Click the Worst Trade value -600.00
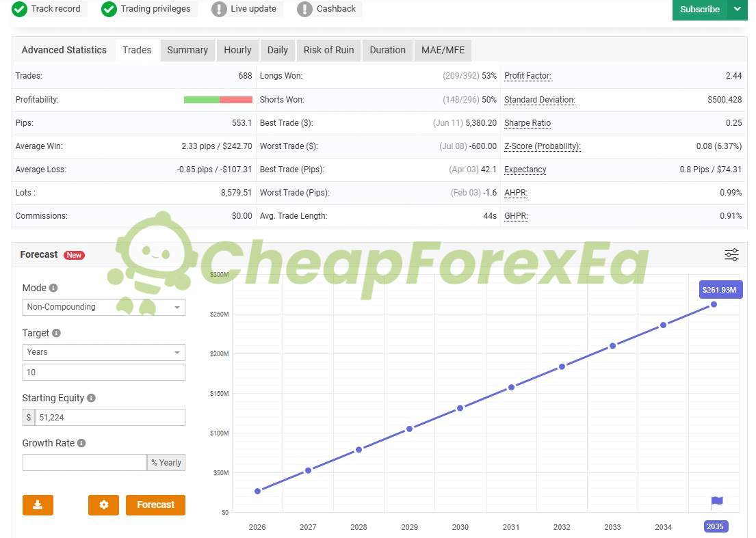Image resolution: width=756 pixels, height=538 pixels. [x=482, y=146]
